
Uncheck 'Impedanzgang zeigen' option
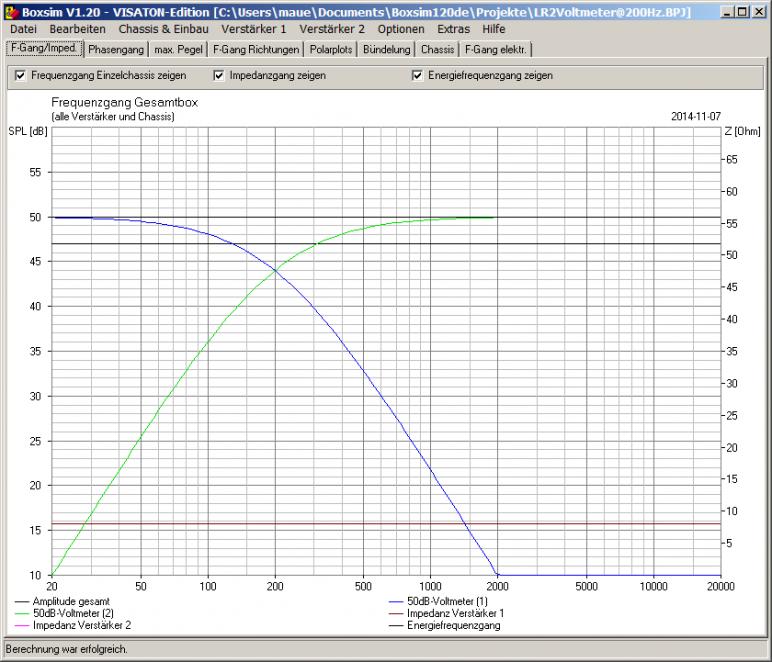click(x=219, y=76)
